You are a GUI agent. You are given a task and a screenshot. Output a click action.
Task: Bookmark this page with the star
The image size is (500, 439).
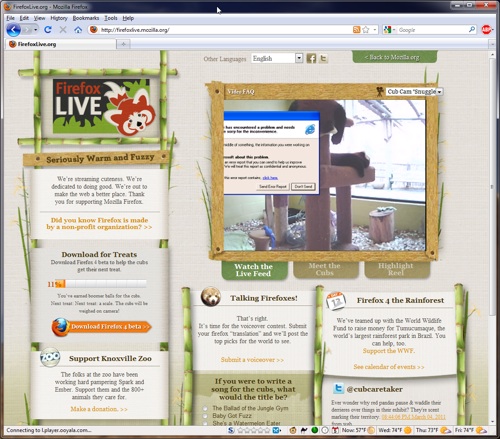point(366,30)
